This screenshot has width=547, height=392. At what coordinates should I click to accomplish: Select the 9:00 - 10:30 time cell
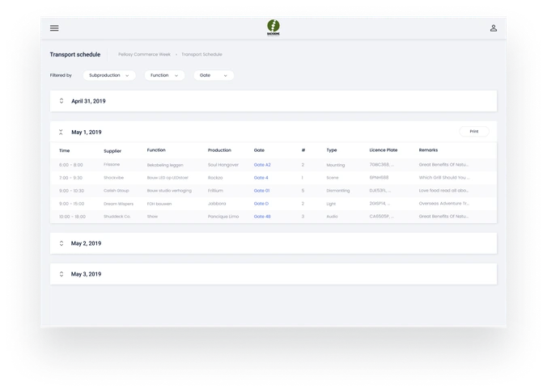(71, 191)
